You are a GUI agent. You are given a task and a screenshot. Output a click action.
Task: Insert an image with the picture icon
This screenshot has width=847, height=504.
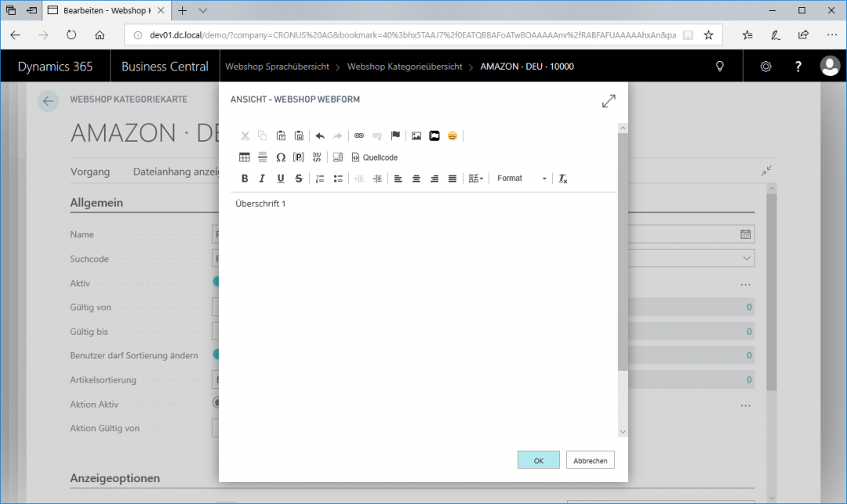[x=416, y=136]
